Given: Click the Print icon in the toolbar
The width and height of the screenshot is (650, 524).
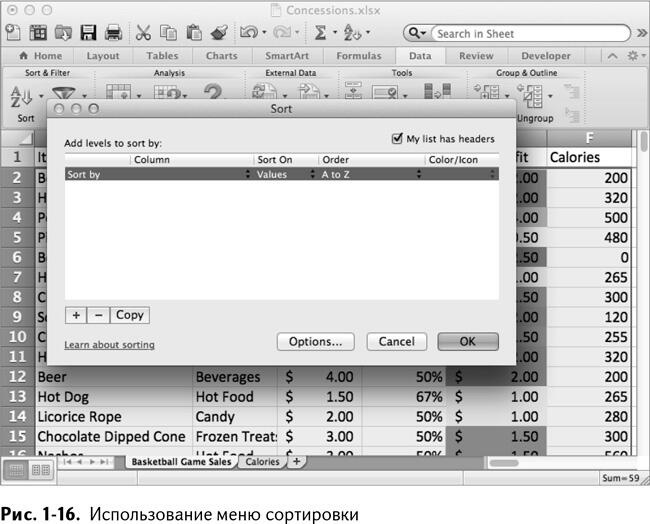Looking at the screenshot, I should click(113, 33).
